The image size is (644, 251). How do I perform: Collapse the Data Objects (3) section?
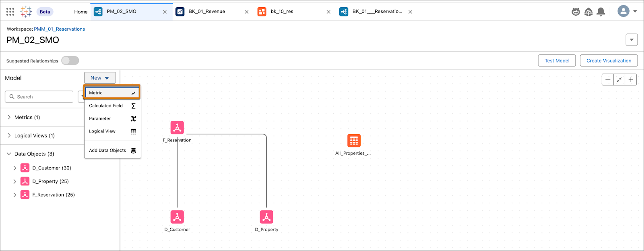point(9,154)
